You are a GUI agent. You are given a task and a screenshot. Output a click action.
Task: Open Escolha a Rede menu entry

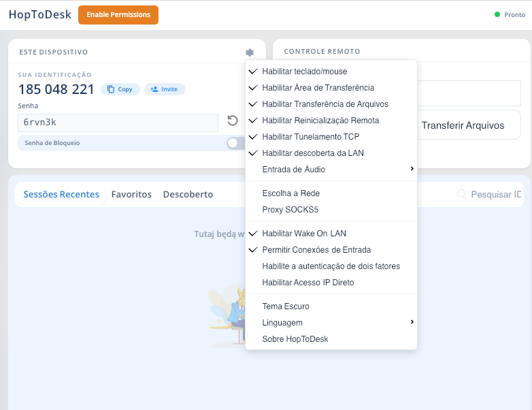(331, 193)
